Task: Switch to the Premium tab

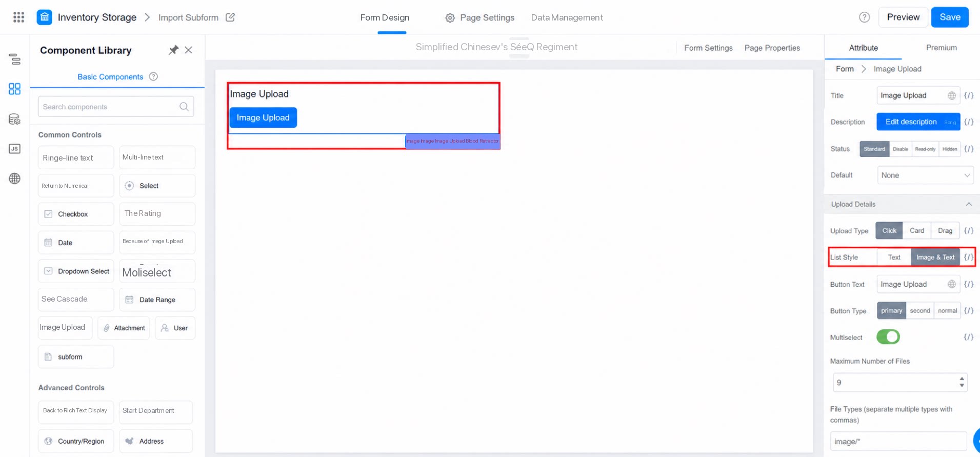Action: [941, 48]
